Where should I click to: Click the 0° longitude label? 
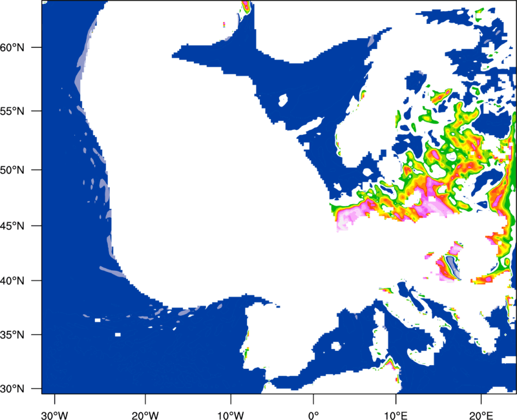click(313, 415)
